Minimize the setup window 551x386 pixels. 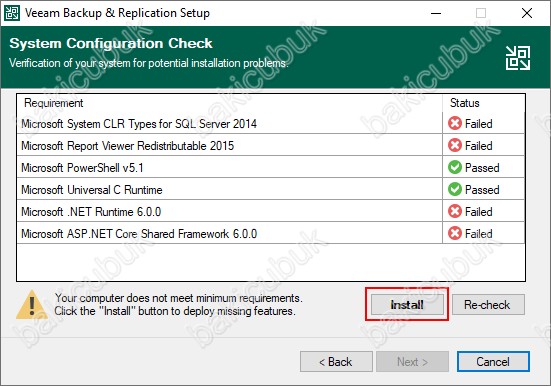tap(436, 13)
